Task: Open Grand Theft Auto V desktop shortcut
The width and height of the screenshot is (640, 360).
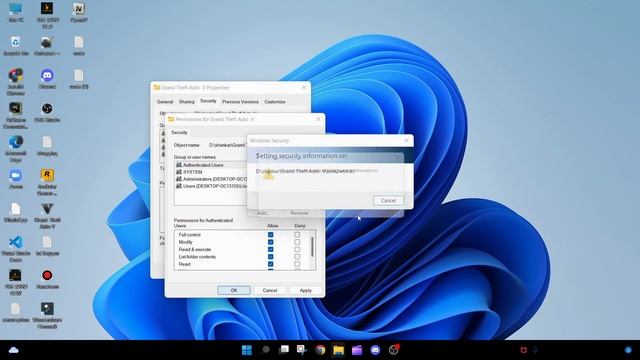Action: (x=47, y=216)
